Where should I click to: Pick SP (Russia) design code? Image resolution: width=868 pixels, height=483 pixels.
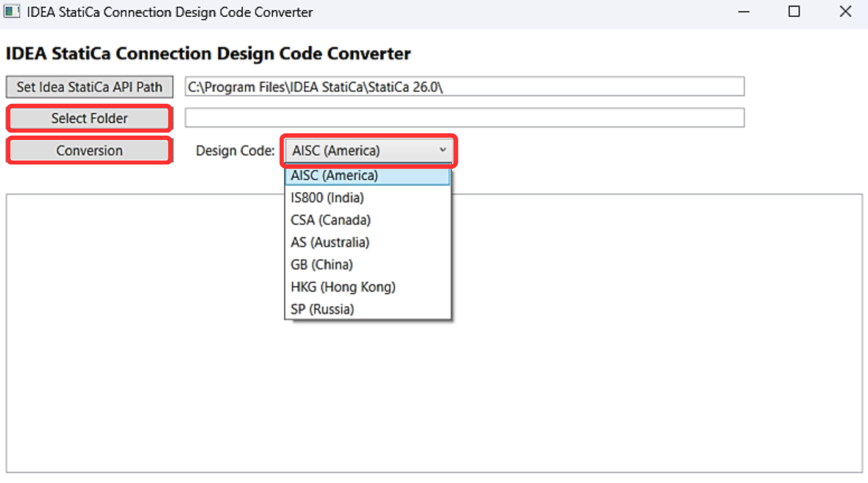(x=368, y=309)
